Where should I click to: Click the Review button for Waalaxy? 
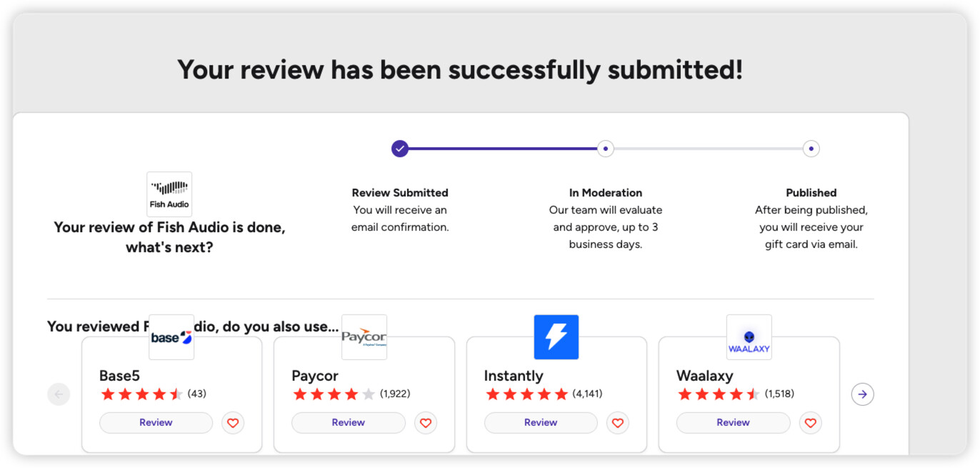(734, 422)
